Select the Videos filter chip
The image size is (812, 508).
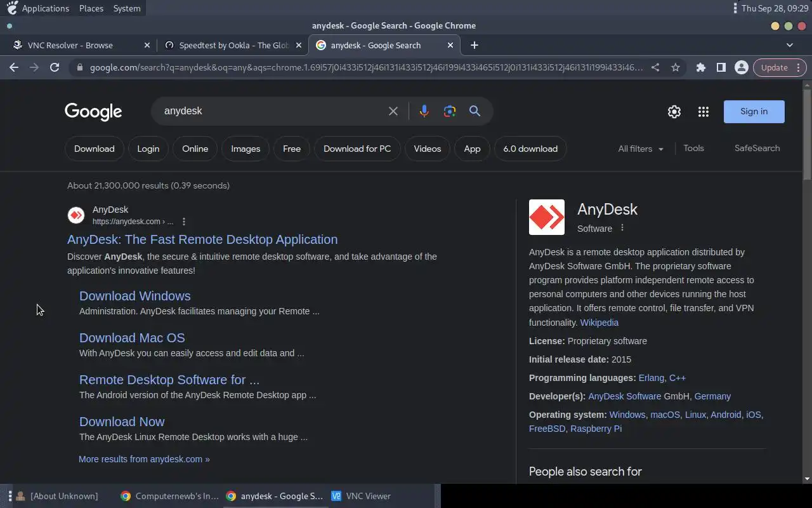click(428, 149)
